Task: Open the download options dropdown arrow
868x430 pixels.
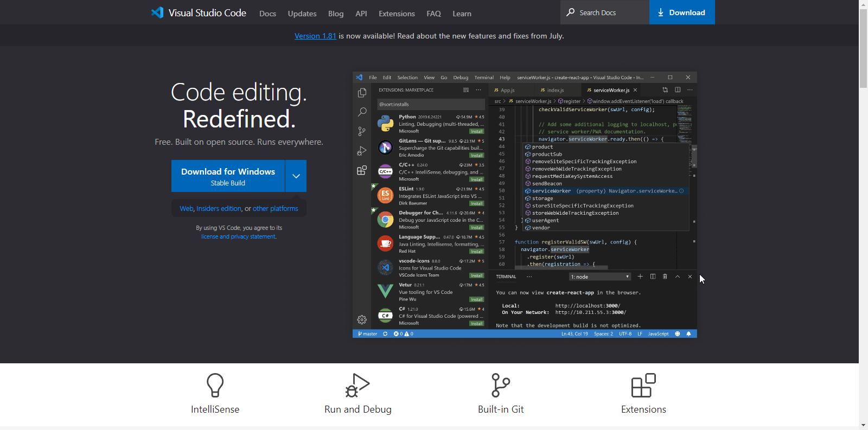Action: (296, 176)
